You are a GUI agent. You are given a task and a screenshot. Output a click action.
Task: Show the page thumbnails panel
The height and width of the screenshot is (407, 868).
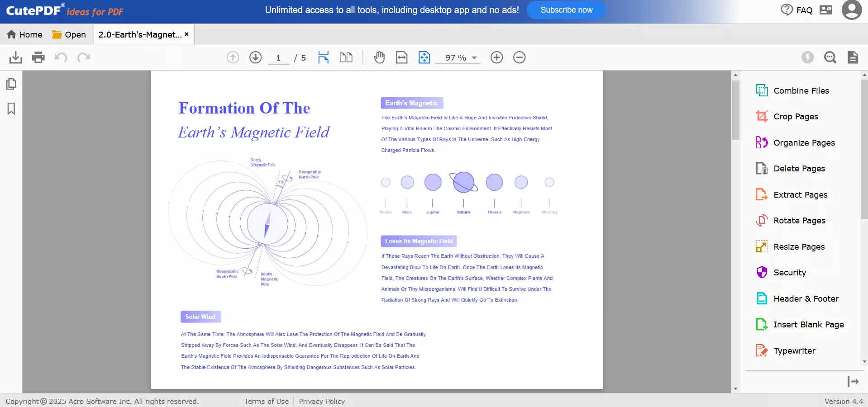tap(11, 84)
